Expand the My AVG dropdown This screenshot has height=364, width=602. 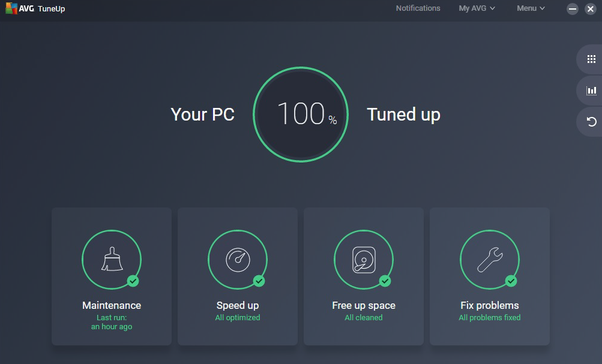click(477, 8)
